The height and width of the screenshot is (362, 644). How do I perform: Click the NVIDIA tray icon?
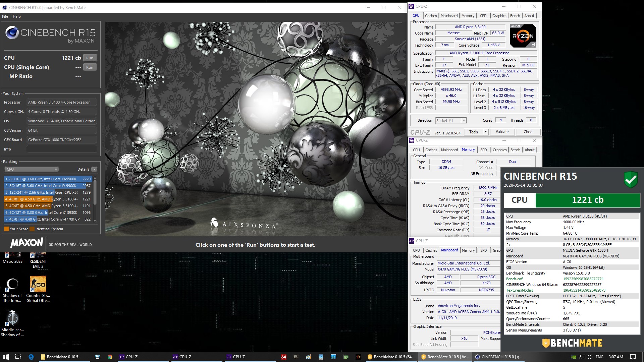pos(574,357)
